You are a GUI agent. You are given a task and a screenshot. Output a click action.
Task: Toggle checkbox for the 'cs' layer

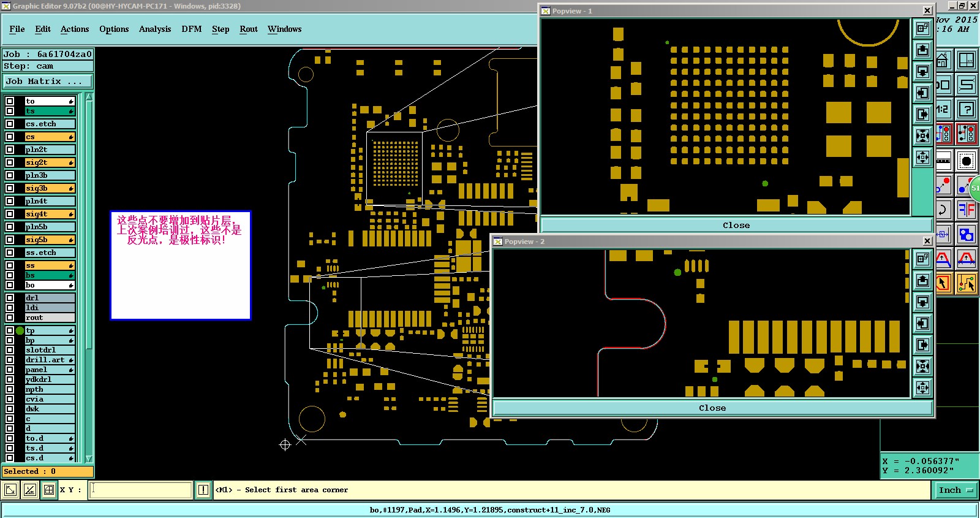[10, 137]
